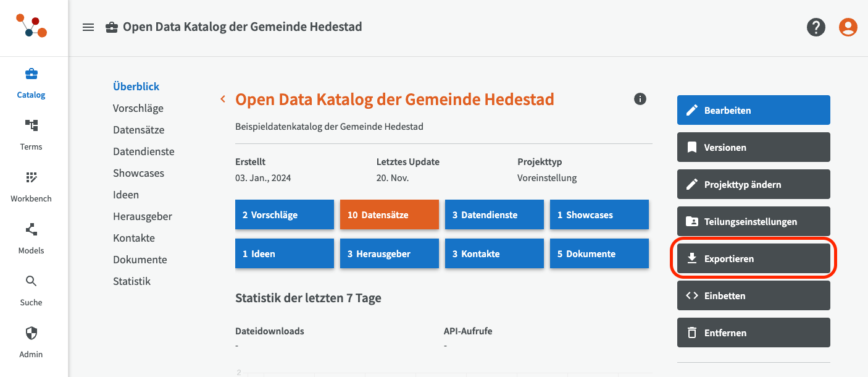868x377 pixels.
Task: Open the Versionen button
Action: [x=753, y=148]
